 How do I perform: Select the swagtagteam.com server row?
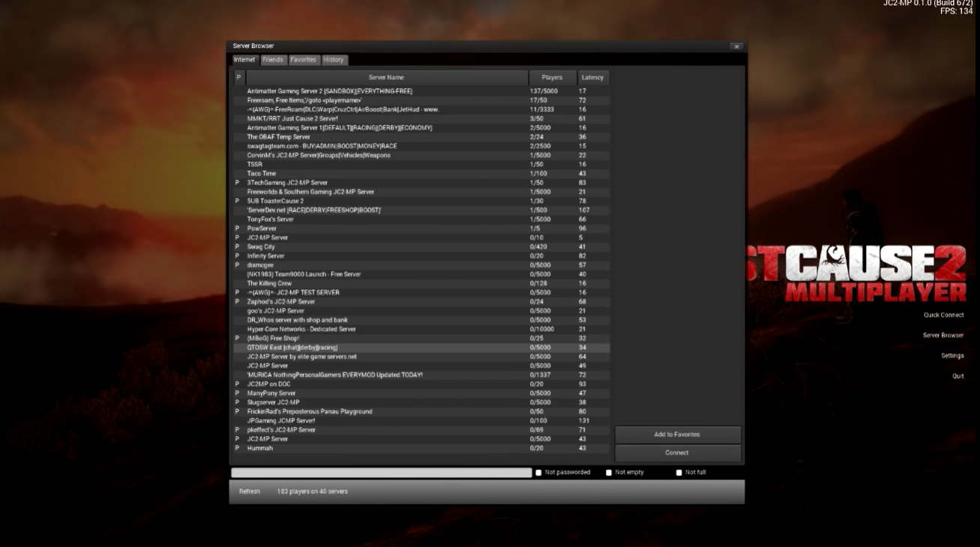[x=421, y=146]
